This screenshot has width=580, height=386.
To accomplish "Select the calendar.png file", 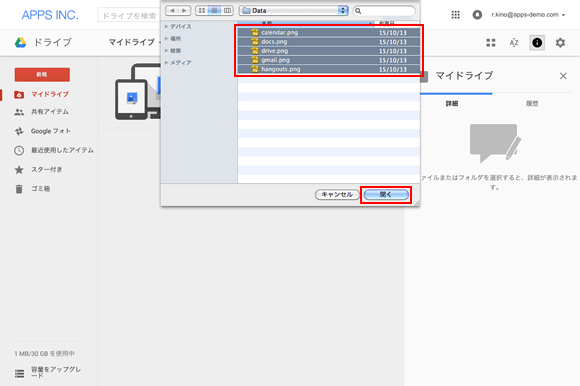I will coord(328,33).
